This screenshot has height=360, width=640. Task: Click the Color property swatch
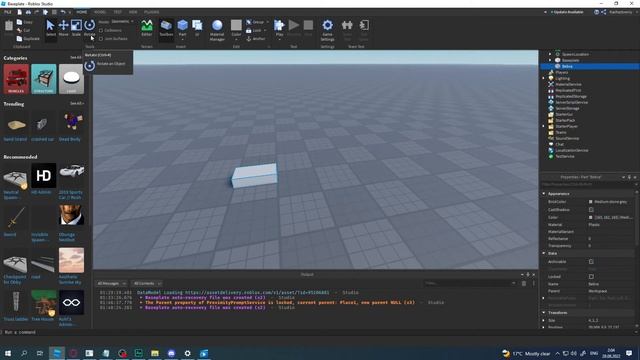(591, 218)
